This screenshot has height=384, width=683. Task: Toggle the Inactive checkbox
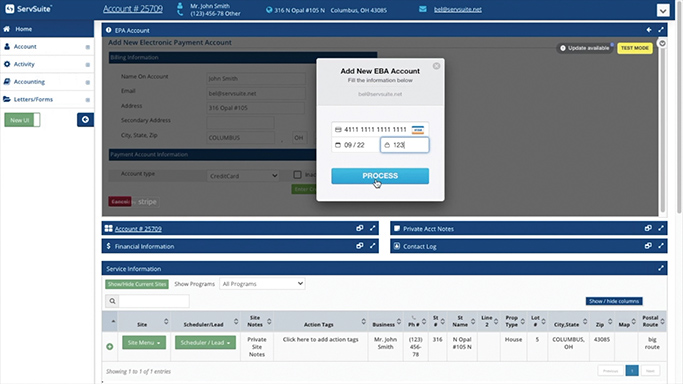tap(297, 175)
